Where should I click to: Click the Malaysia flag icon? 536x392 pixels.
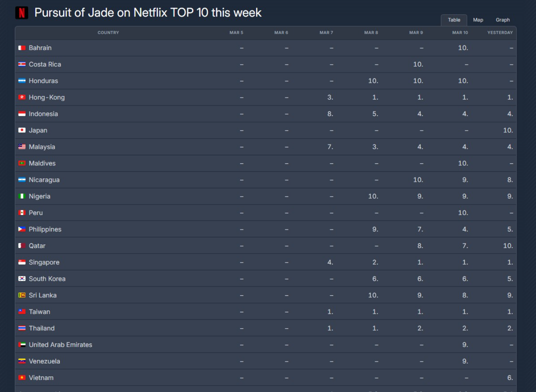(22, 147)
